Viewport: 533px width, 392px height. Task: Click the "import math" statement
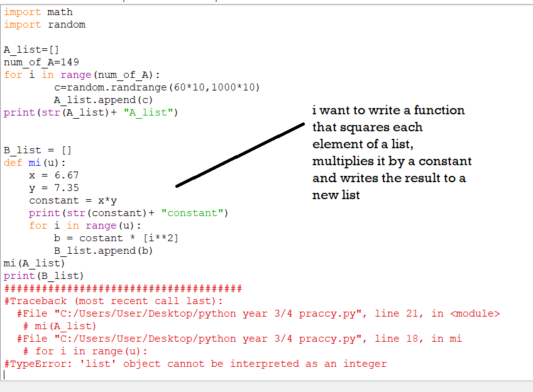click(x=38, y=11)
